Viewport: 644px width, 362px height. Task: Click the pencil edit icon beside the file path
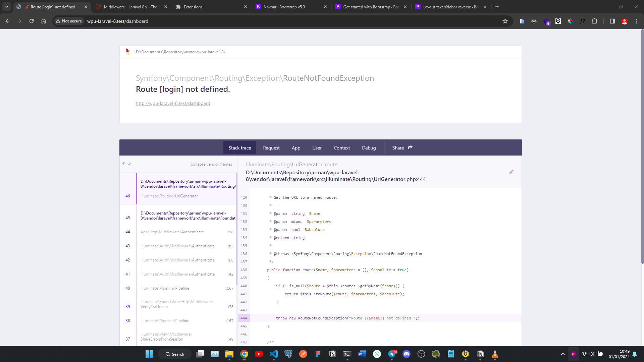[511, 172]
